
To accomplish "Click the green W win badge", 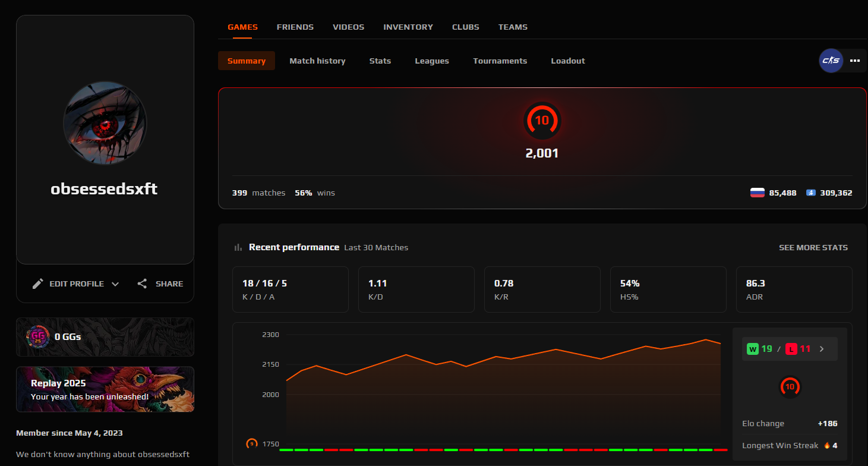I will click(752, 348).
